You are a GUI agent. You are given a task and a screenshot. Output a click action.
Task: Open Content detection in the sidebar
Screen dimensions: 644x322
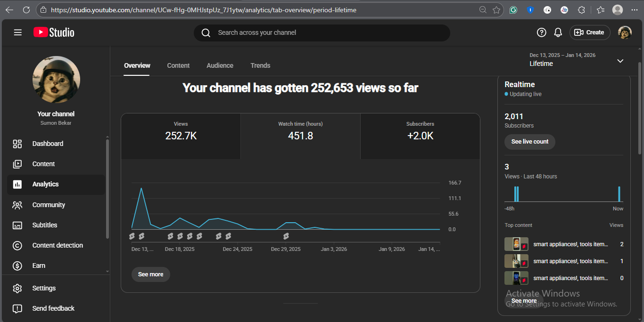point(58,245)
